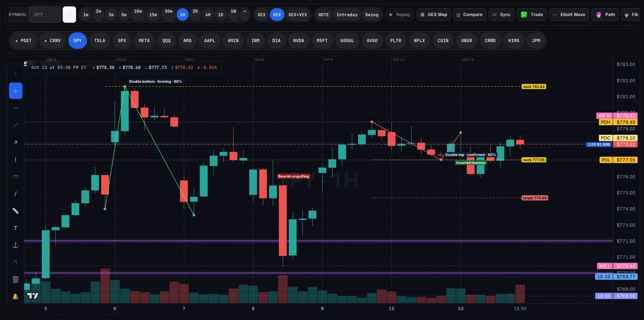Open the GEX Map view

click(x=434, y=15)
